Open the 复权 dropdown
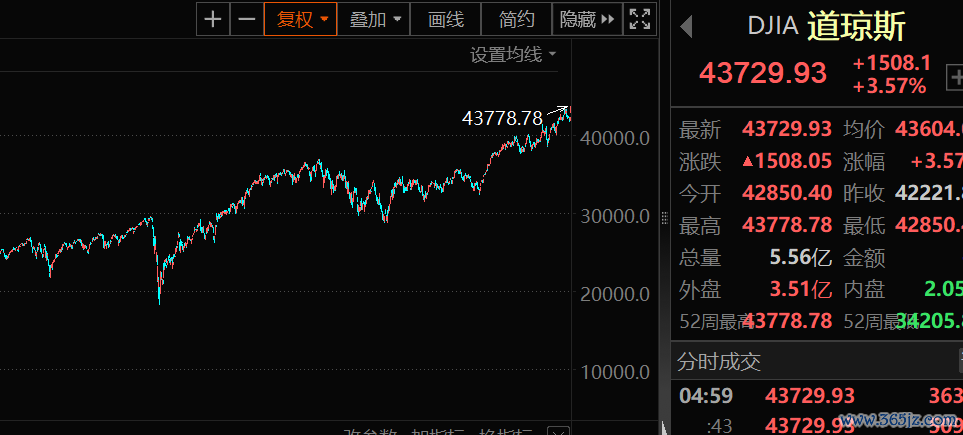The height and width of the screenshot is (435, 963). pos(302,18)
